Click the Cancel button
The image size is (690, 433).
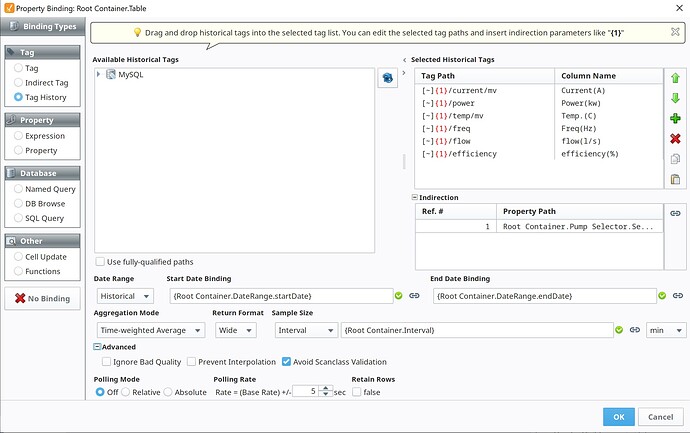tap(660, 417)
